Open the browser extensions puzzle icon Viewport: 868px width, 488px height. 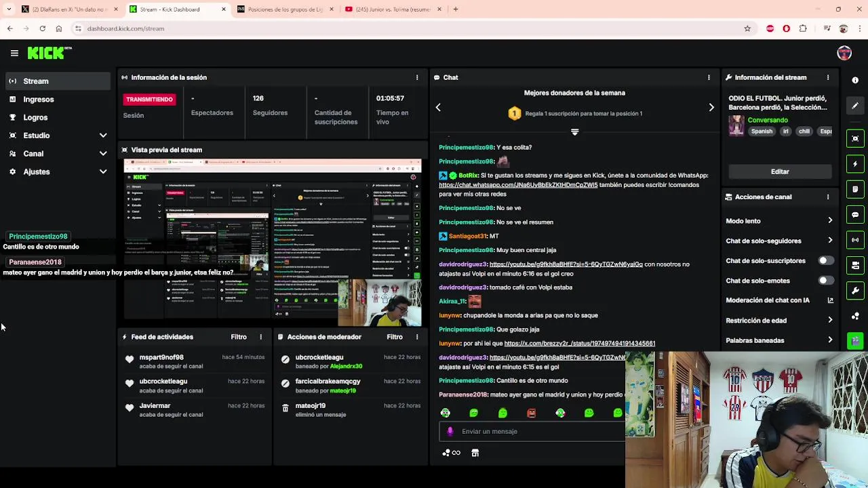803,28
